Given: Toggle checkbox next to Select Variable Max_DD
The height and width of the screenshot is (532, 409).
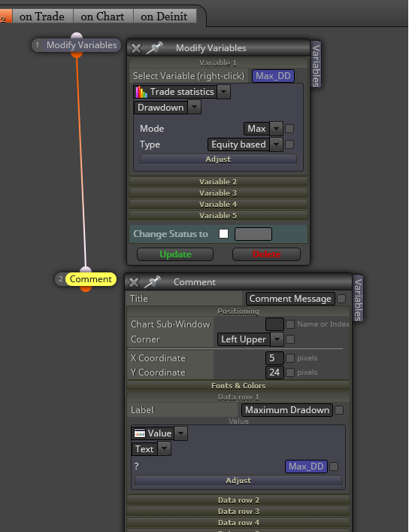Looking at the screenshot, I should click(x=301, y=76).
